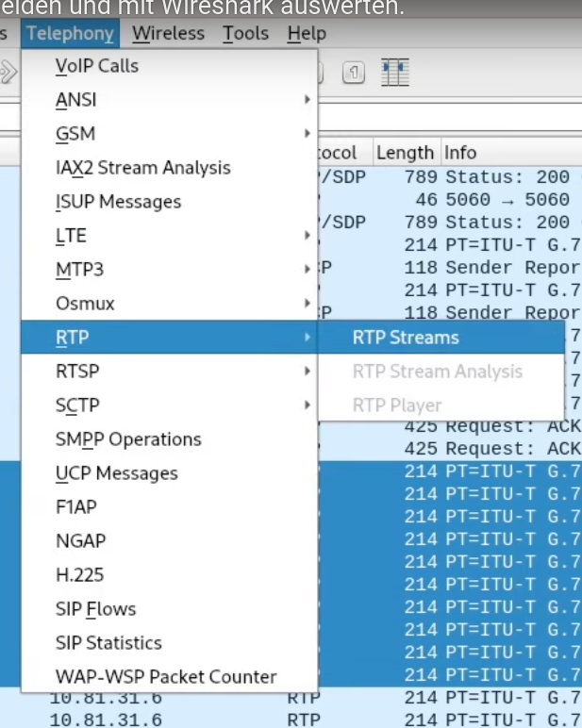
Task: Open F1AP statistics entry
Action: point(170,506)
